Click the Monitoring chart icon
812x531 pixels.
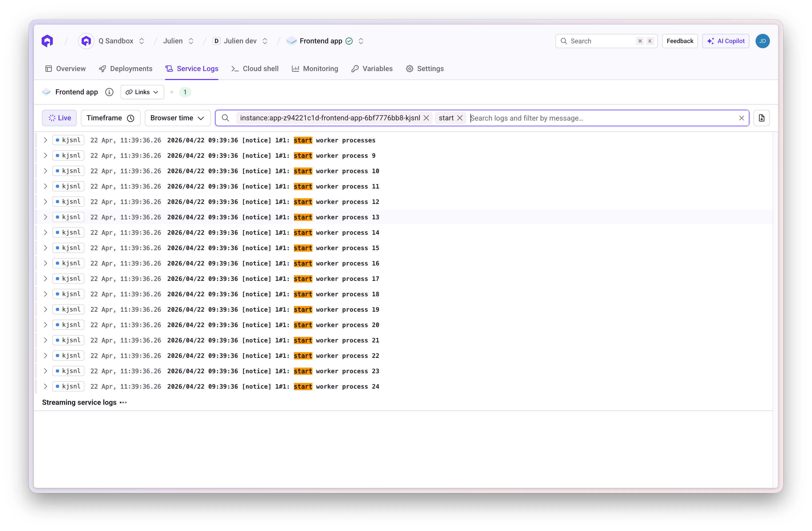pyautogui.click(x=295, y=68)
